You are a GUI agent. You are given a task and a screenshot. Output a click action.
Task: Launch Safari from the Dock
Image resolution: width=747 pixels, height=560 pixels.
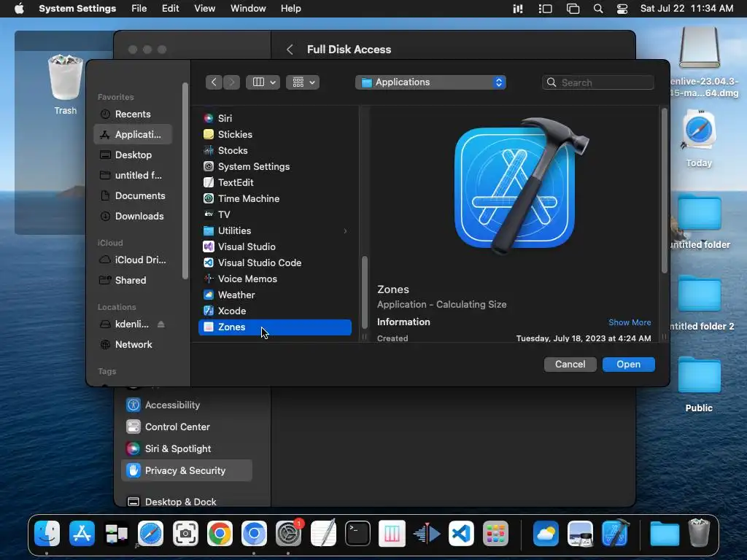pyautogui.click(x=150, y=533)
